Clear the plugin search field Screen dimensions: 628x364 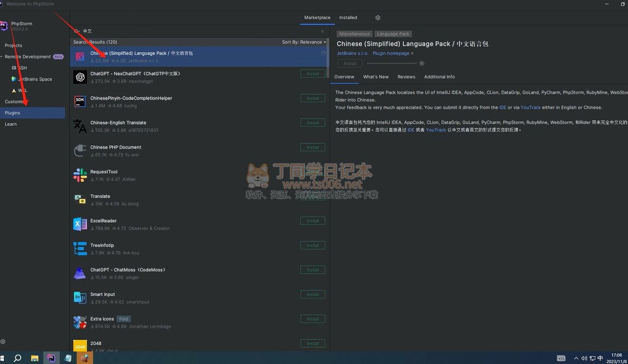[322, 31]
